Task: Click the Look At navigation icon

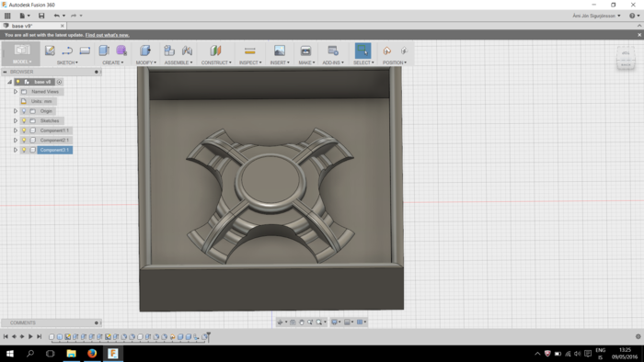Action: pos(293,322)
